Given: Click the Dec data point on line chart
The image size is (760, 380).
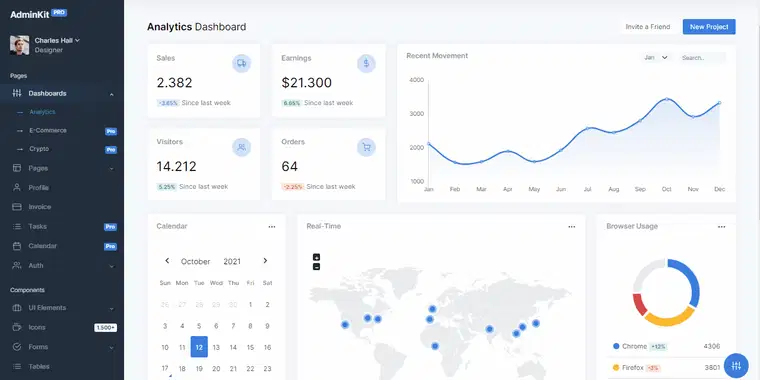Looking at the screenshot, I should pos(719,103).
